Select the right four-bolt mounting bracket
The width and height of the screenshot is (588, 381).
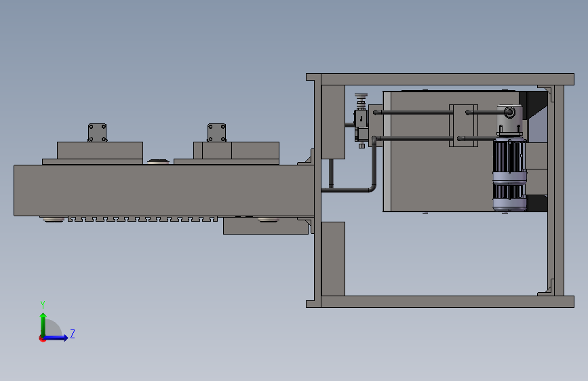[217, 133]
